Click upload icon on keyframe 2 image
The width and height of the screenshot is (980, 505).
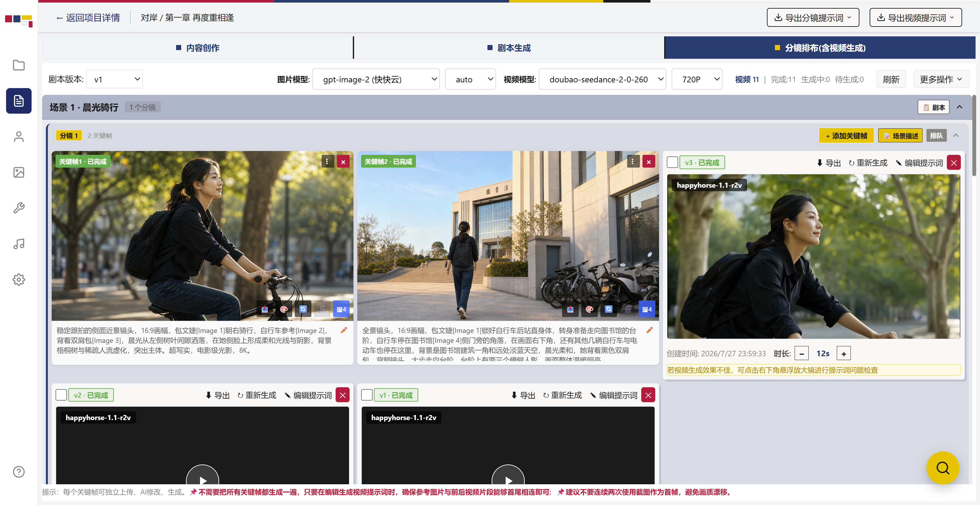coord(570,309)
